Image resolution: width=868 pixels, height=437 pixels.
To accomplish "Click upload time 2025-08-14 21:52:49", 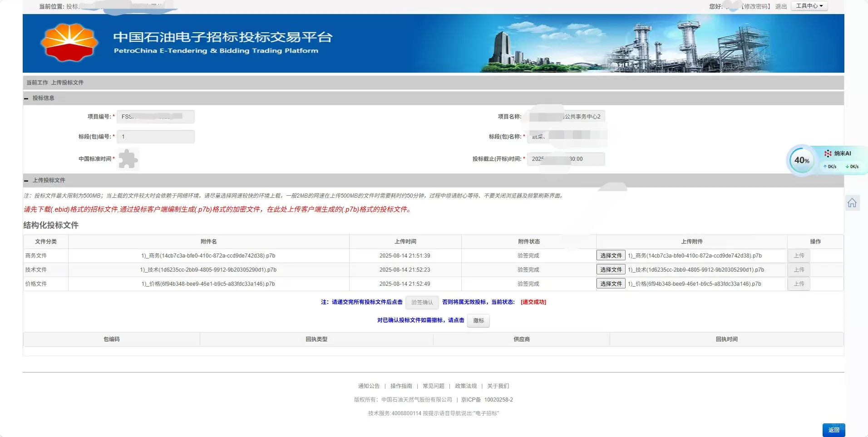I will pyautogui.click(x=405, y=284).
